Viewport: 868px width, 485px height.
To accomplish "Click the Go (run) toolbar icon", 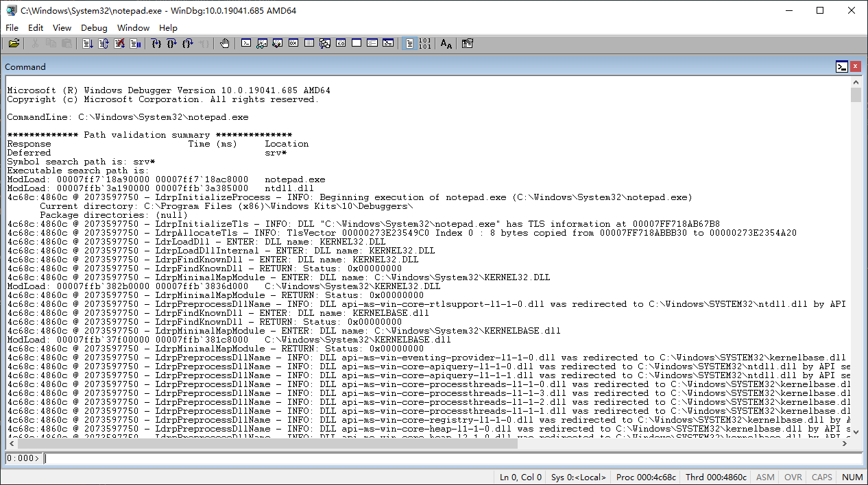I will click(x=88, y=43).
